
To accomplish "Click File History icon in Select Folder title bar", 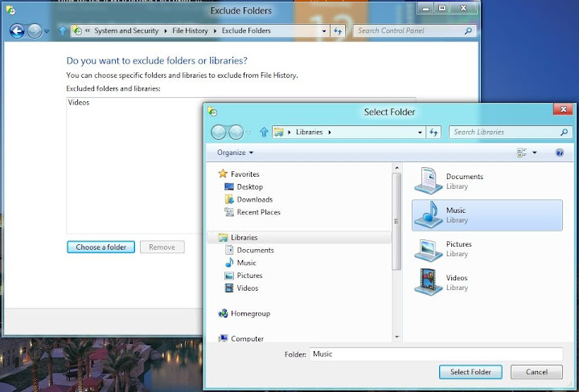I will point(212,112).
